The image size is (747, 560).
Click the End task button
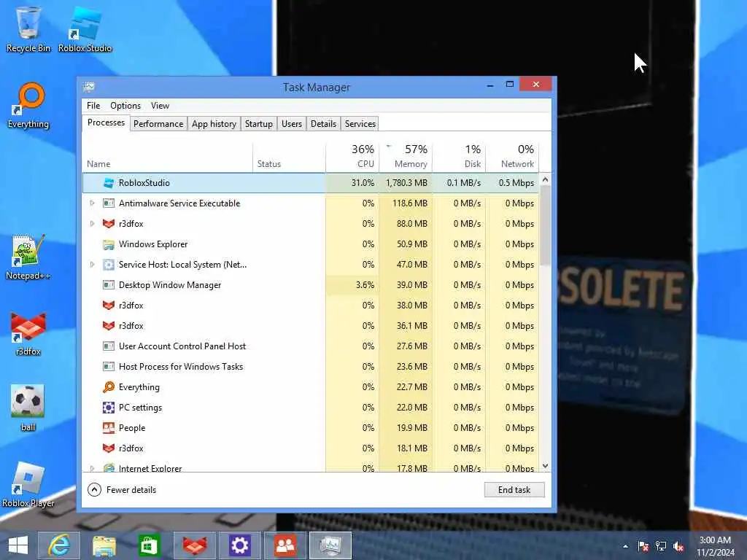(514, 490)
